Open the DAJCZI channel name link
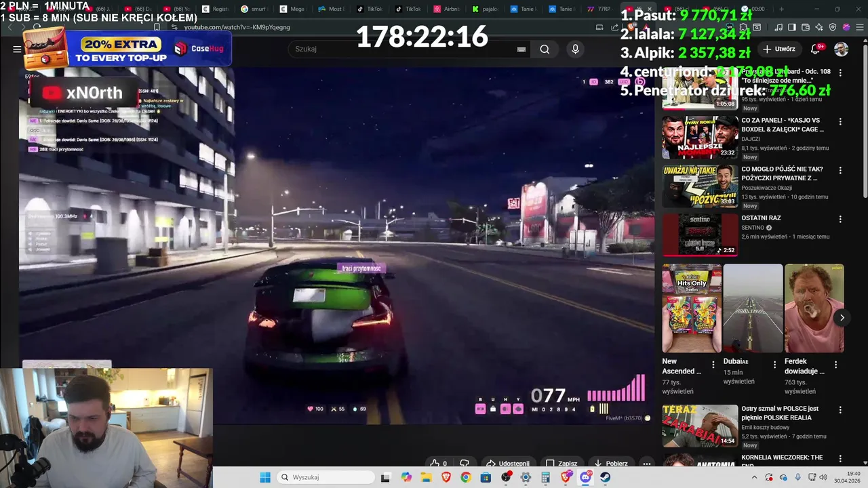 click(750, 139)
